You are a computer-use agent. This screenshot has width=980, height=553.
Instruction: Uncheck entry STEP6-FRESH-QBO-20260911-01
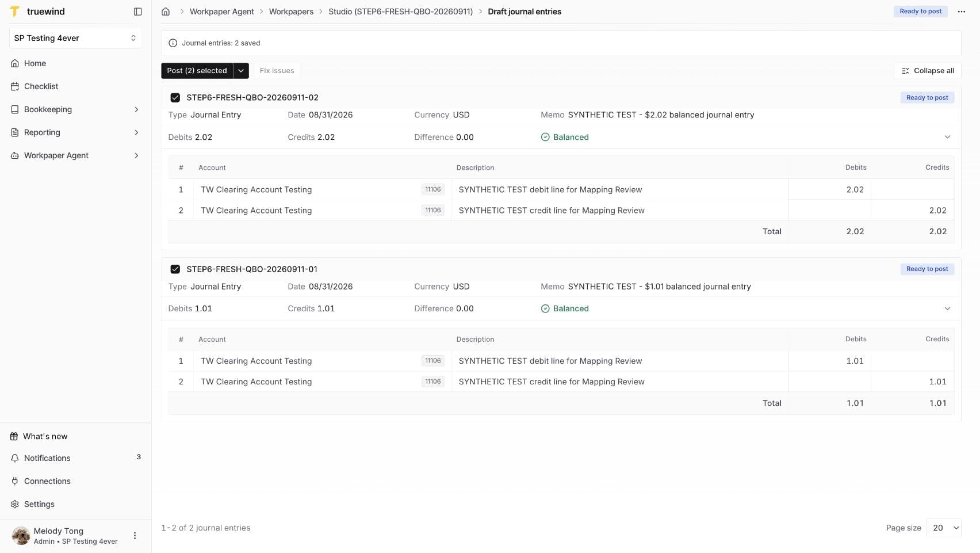pyautogui.click(x=175, y=269)
